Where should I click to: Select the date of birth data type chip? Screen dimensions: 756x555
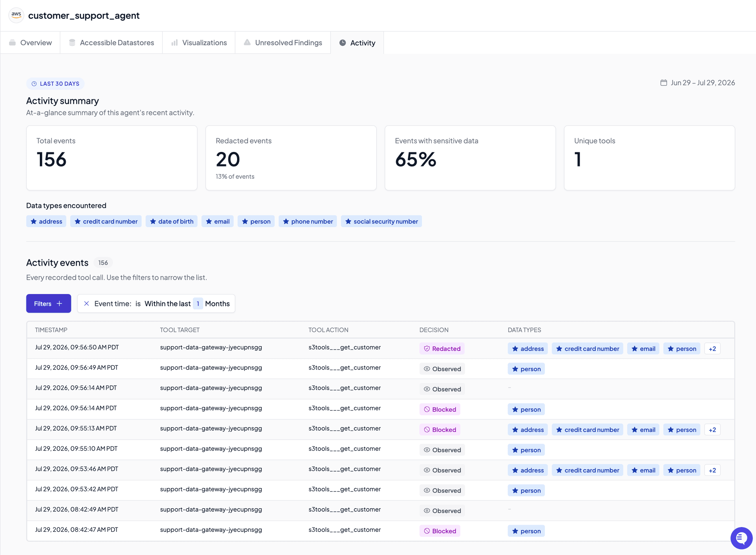[172, 221]
